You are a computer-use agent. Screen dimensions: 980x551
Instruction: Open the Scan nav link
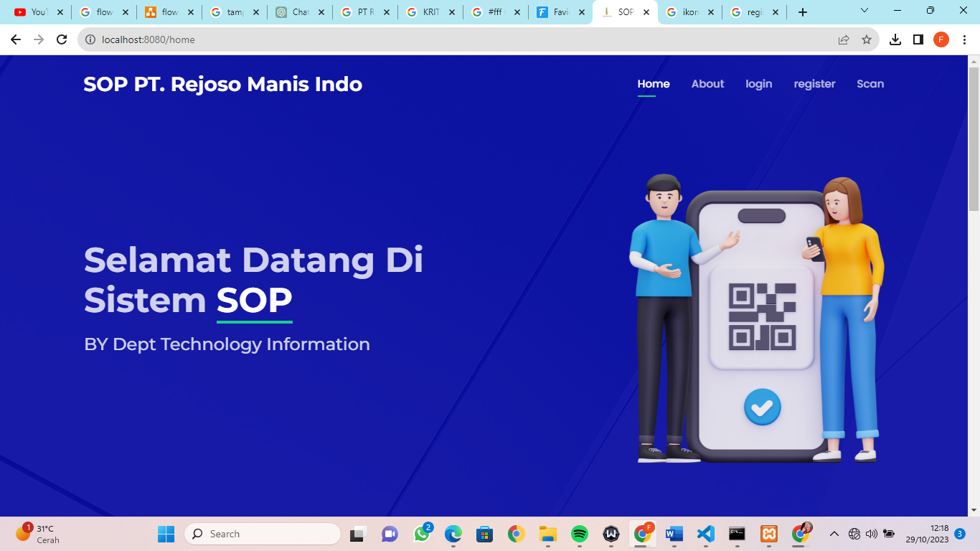click(x=870, y=84)
